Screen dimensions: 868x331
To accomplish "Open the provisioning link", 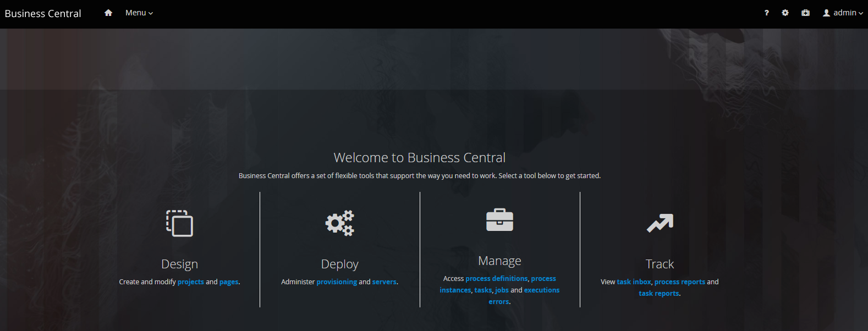I will click(337, 282).
